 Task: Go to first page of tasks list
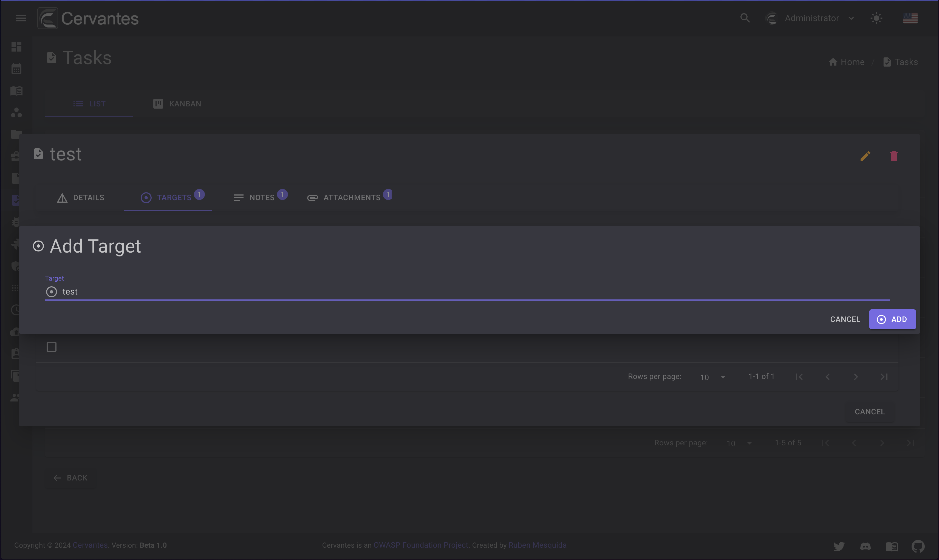pos(825,443)
